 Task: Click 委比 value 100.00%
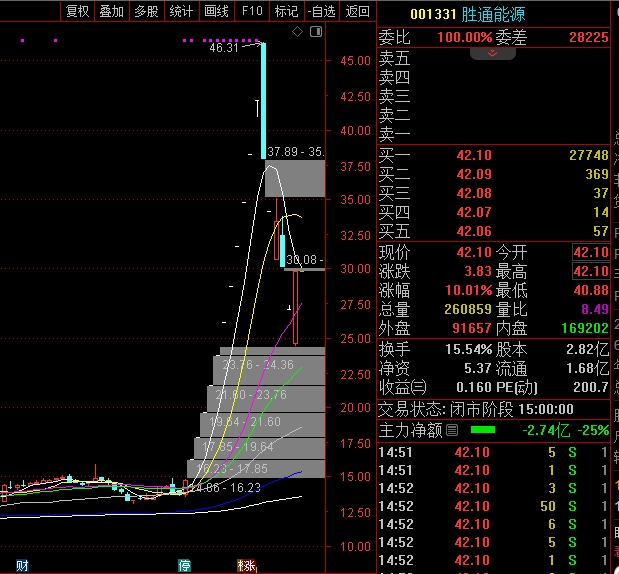click(x=465, y=38)
